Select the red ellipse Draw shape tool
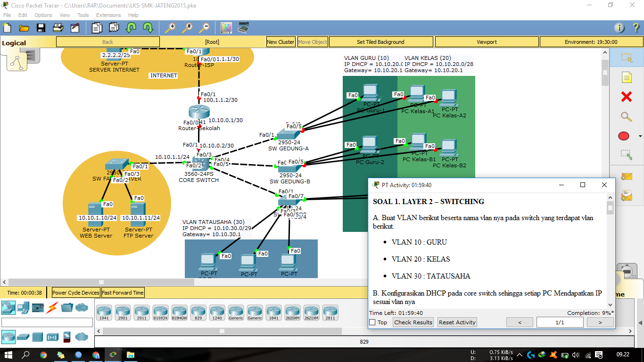The height and width of the screenshot is (362, 644). [623, 136]
